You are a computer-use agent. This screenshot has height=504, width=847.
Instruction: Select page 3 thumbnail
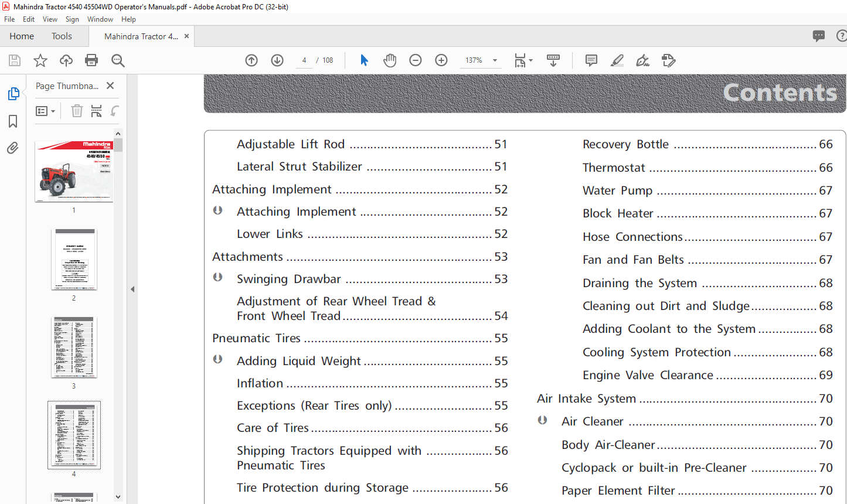[x=74, y=348]
